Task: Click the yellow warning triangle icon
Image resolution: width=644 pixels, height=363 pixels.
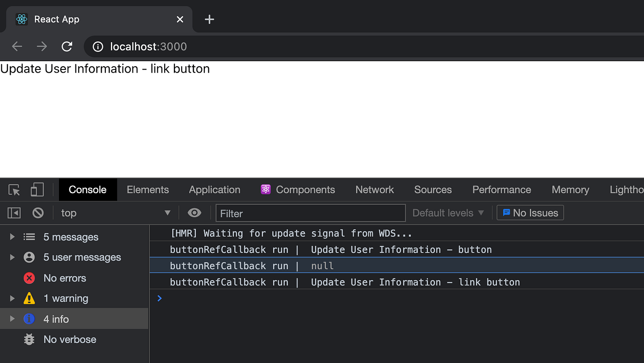Action: coord(29,298)
